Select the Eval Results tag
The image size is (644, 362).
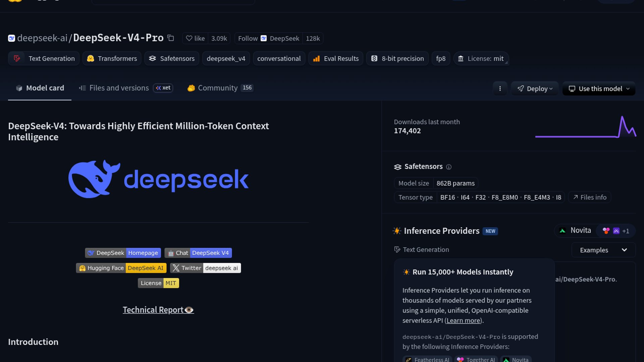pyautogui.click(x=336, y=59)
